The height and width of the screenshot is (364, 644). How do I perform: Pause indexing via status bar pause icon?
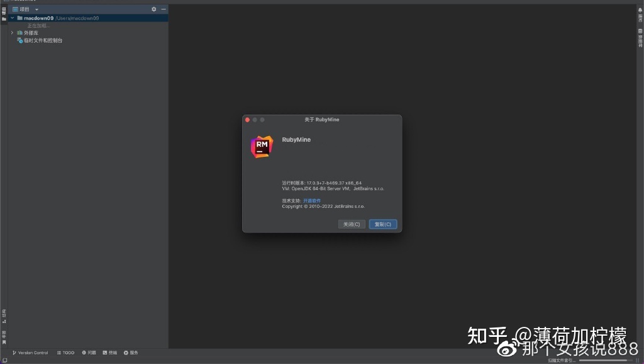638,360
